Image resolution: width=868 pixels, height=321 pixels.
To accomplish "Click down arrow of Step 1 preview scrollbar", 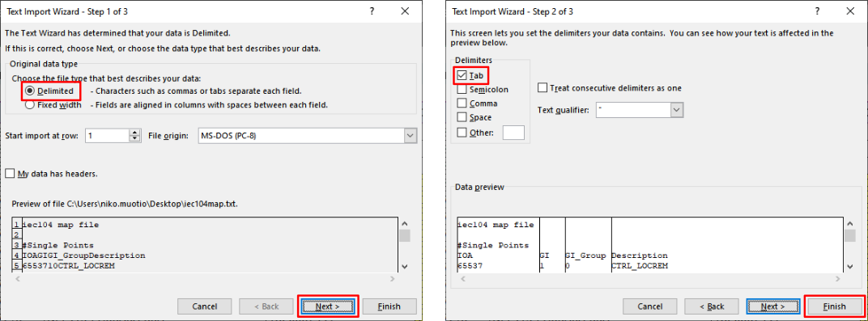I will tap(405, 266).
